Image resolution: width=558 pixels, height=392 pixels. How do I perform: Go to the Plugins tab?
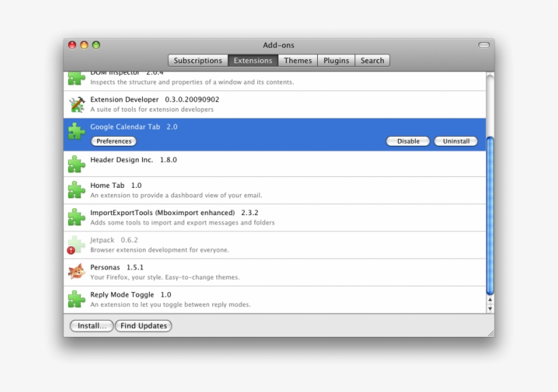pos(336,61)
